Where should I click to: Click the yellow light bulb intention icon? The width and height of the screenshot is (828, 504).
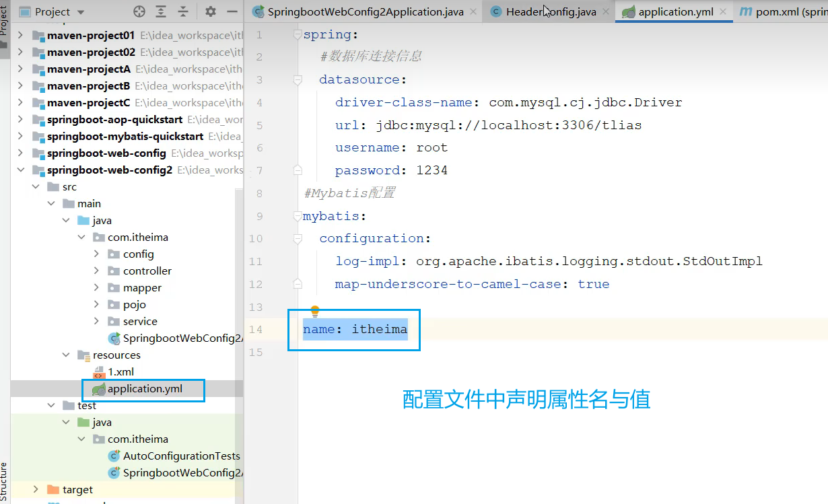[x=314, y=312]
